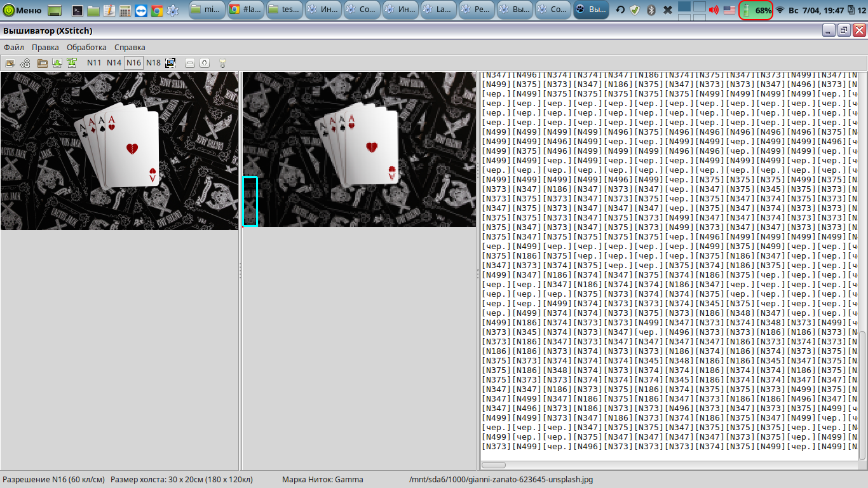Switch to the 'mi...' folder taskbar window
This screenshot has width=868, height=488.
[207, 10]
